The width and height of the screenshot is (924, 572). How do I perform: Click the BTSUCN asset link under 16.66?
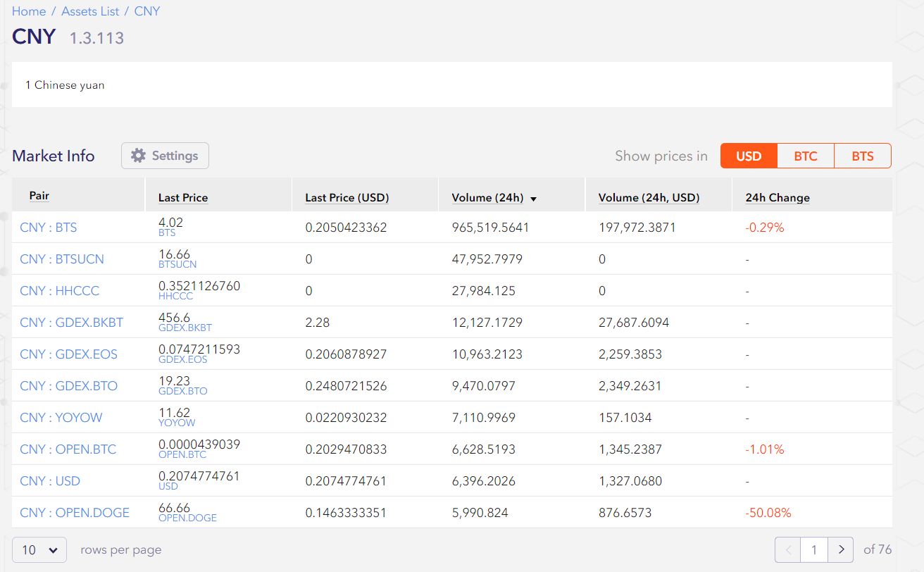(x=177, y=264)
